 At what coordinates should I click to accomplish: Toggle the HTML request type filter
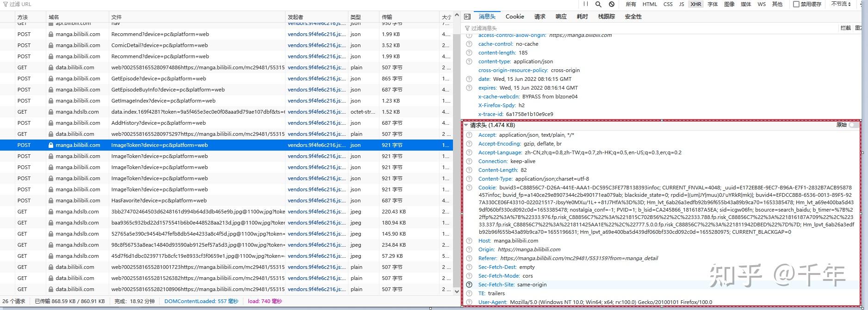[x=650, y=4]
